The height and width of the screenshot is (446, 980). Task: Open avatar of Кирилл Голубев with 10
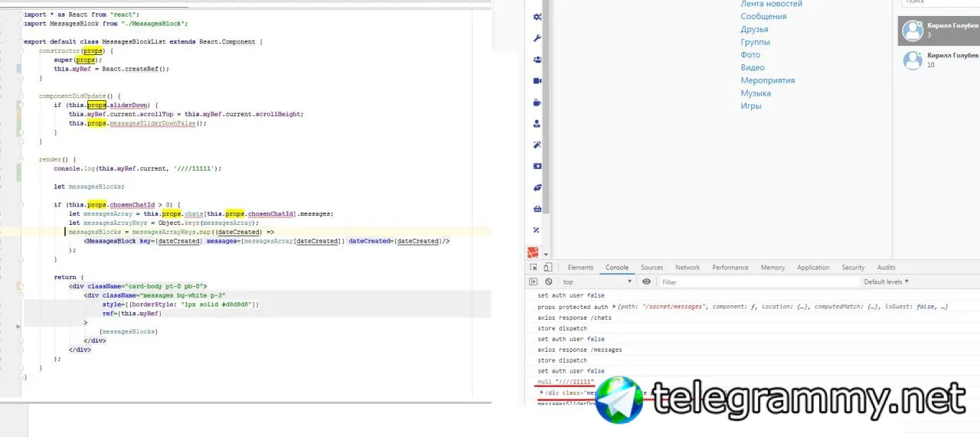pyautogui.click(x=913, y=60)
